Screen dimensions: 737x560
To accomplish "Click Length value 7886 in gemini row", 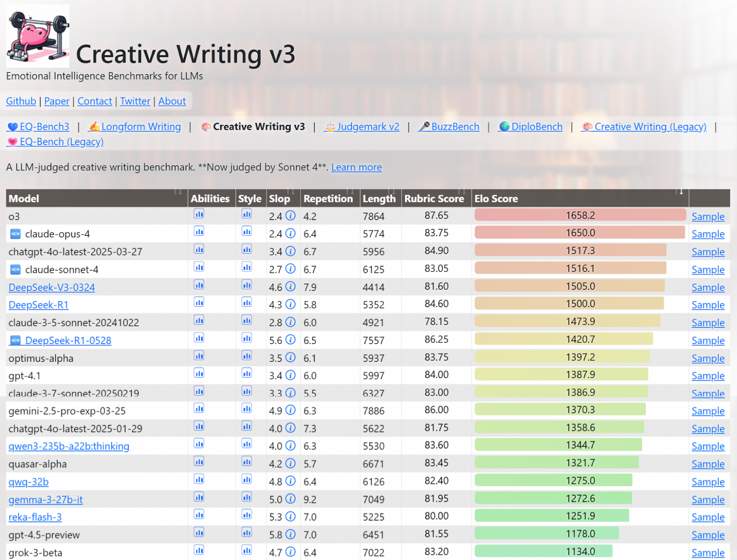I will click(x=374, y=411).
